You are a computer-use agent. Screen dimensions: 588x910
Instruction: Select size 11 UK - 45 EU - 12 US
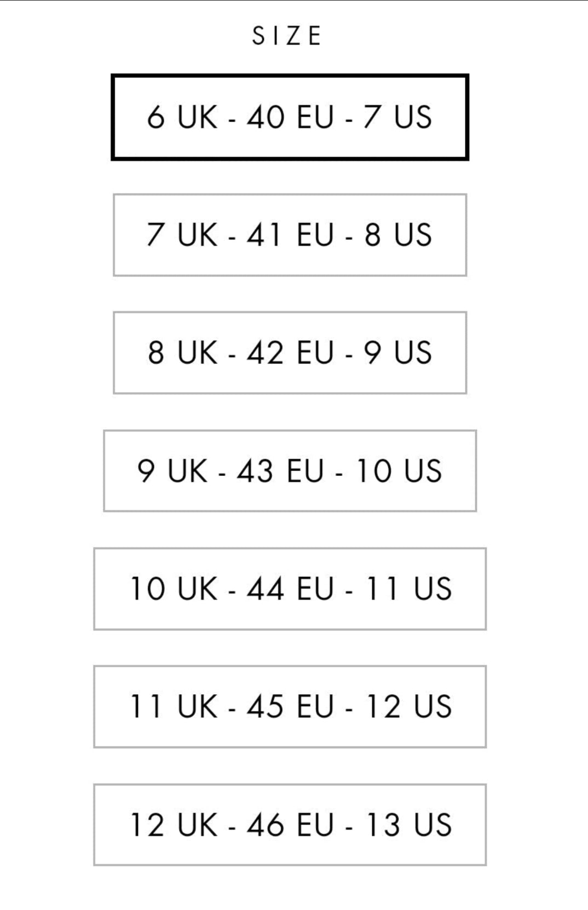point(290,706)
